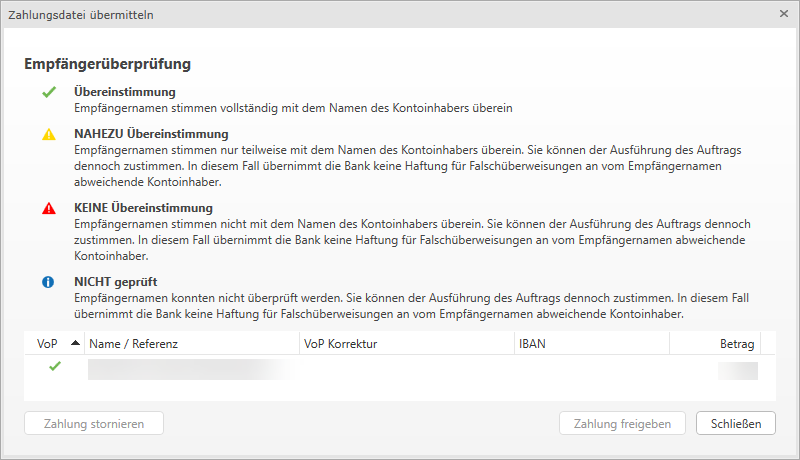This screenshot has width=800, height=460.
Task: Click the VoP Korrektur column header
Action: click(340, 343)
